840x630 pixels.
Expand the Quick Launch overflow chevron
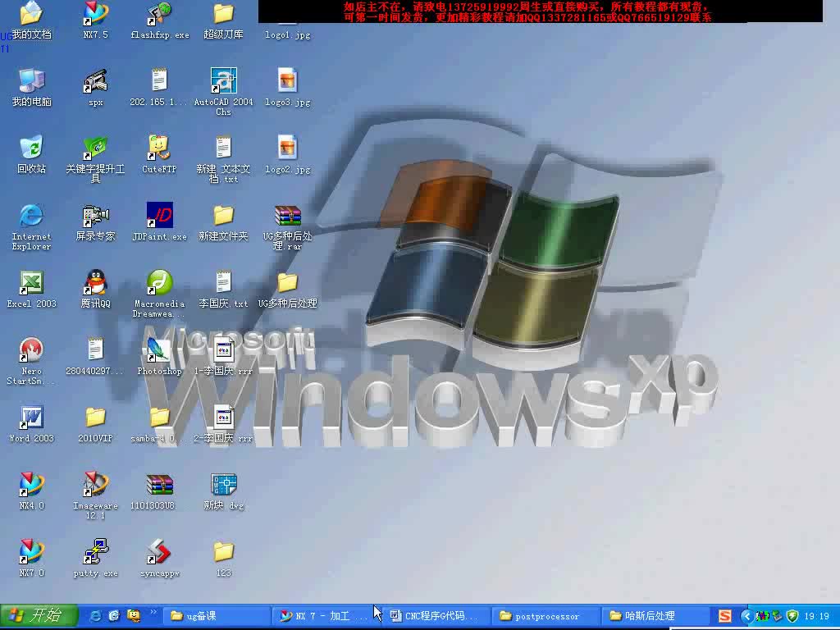153,612
